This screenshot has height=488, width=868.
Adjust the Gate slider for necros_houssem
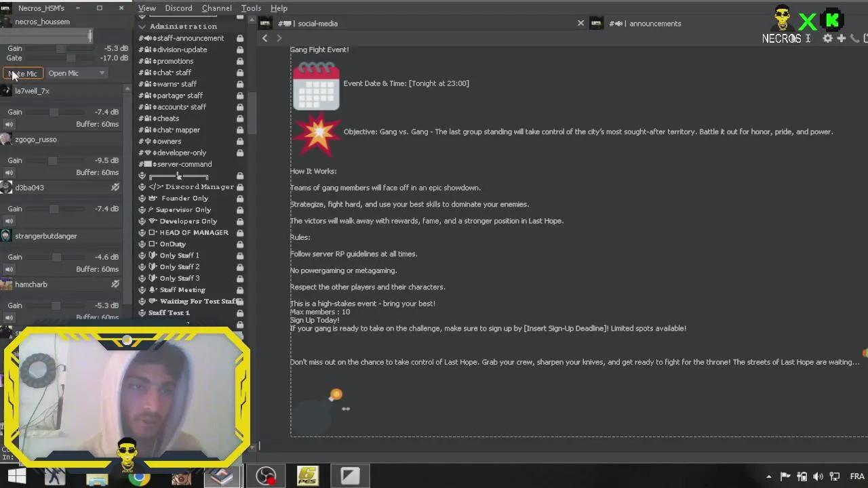click(71, 58)
